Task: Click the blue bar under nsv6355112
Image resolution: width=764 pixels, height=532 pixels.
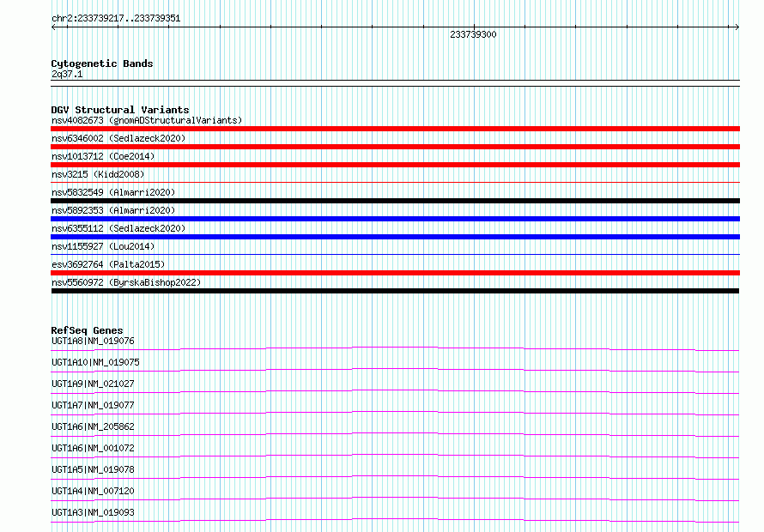Action: (x=395, y=237)
